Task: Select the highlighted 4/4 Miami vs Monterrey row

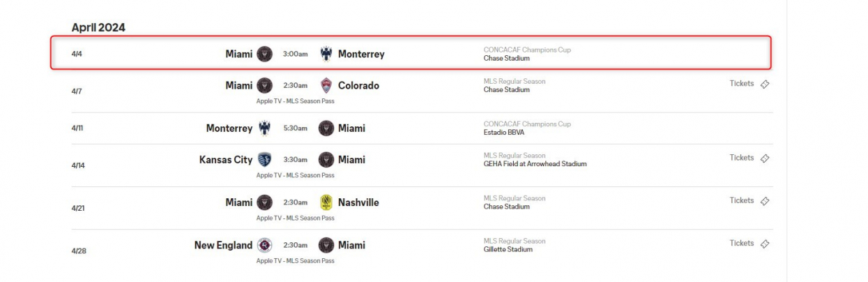Action: pyautogui.click(x=411, y=54)
